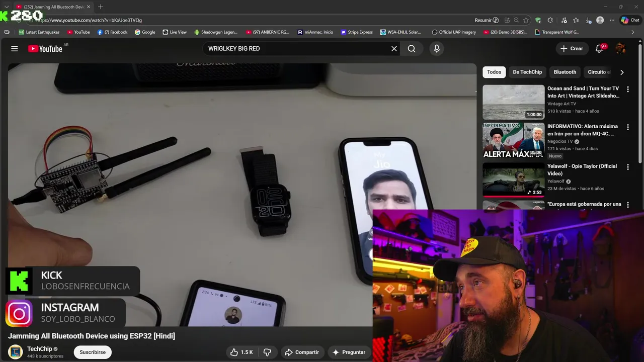Image resolution: width=644 pixels, height=362 pixels.
Task: Open the green shield extension icon
Action: point(538,20)
